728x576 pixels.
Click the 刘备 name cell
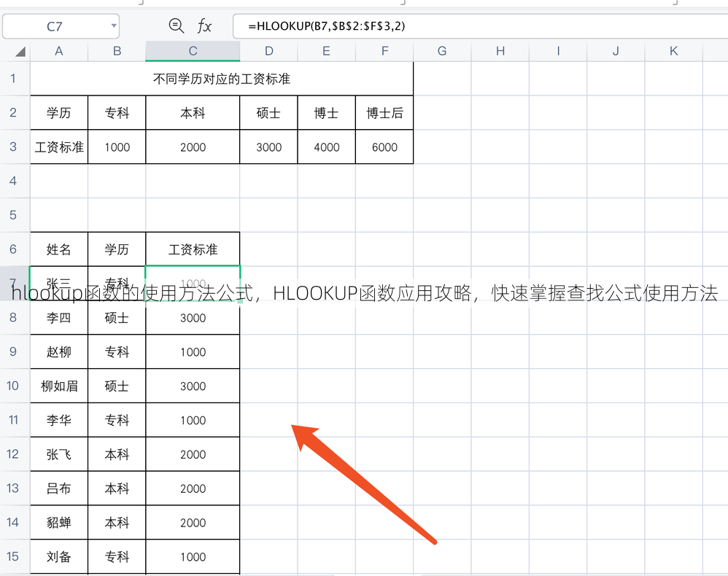click(59, 556)
